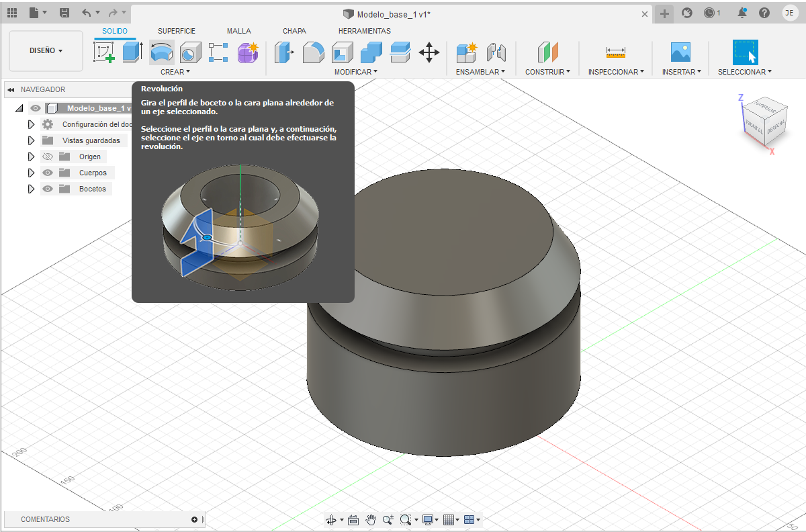
Task: Open the DISEÑO workspace dropdown
Action: [46, 51]
